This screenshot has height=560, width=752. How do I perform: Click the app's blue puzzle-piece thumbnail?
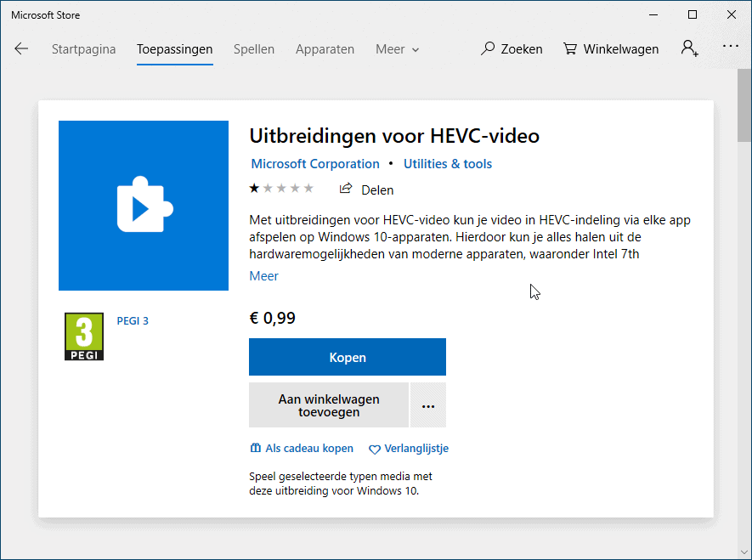(x=143, y=205)
